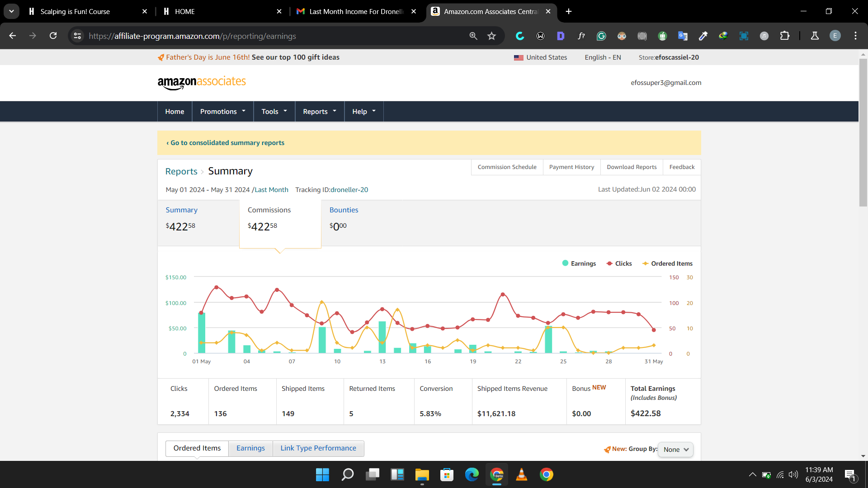Open Microsoft Store from taskbar
Viewport: 868px width, 488px height.
[x=447, y=474]
